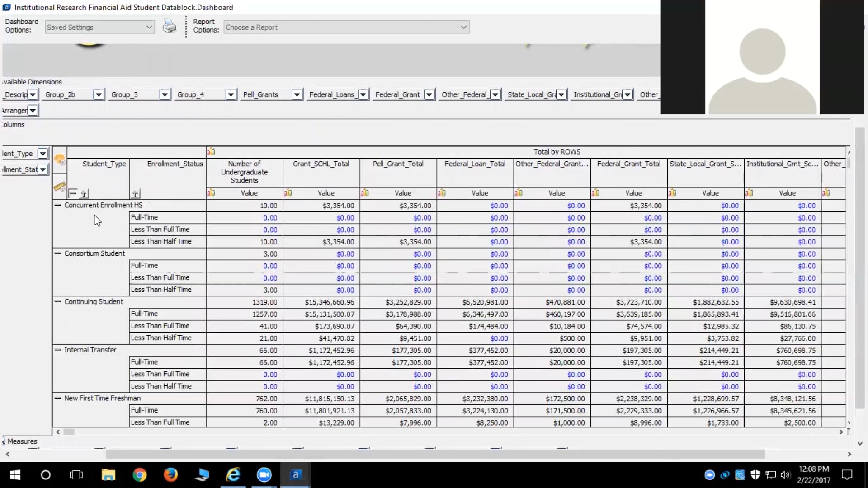Open the Group_3 dimension dropdown

165,94
